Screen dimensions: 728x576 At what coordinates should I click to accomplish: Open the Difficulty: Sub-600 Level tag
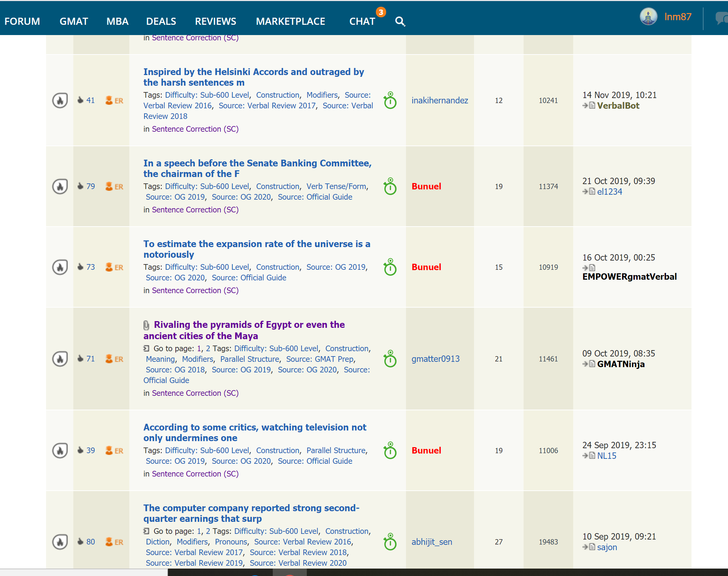[x=207, y=95]
